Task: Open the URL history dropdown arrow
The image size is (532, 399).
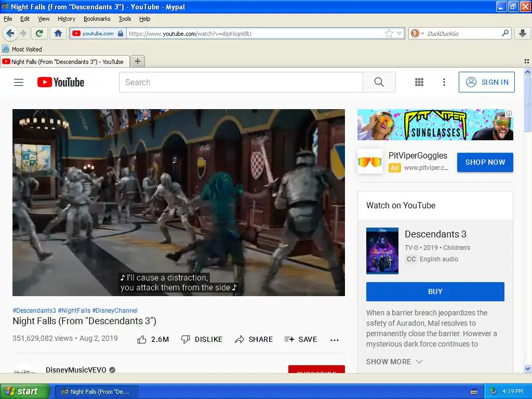Action: point(400,33)
